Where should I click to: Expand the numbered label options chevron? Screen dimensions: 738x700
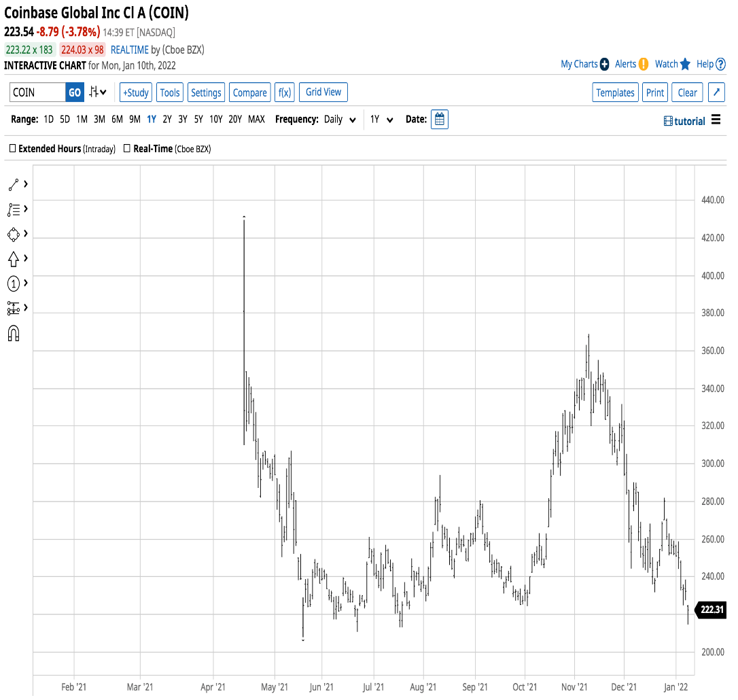click(x=25, y=283)
